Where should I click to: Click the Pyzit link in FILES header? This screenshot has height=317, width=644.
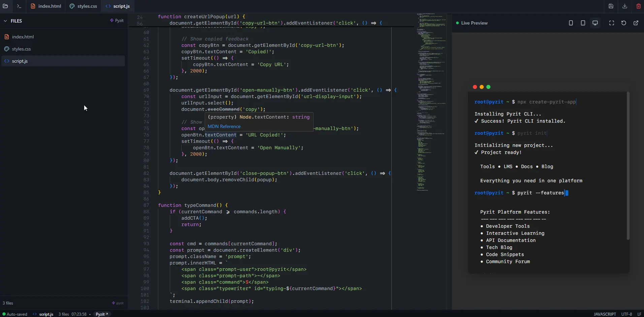pyautogui.click(x=117, y=21)
